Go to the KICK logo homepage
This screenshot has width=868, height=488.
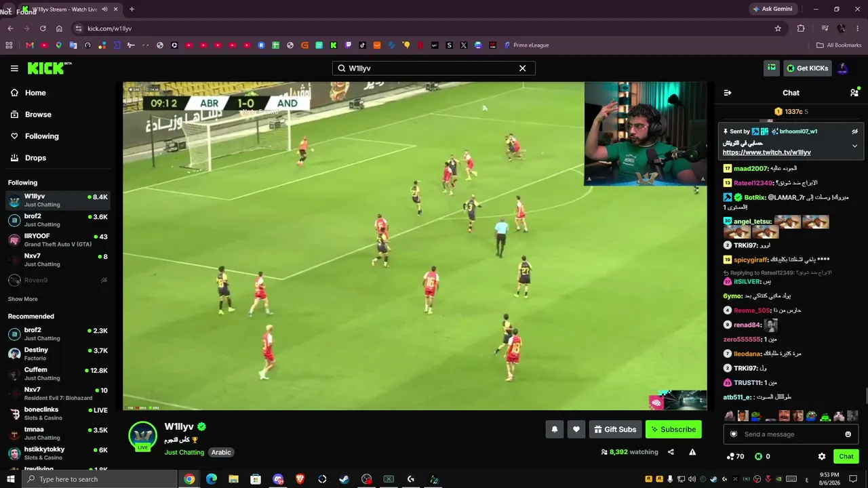[49, 68]
